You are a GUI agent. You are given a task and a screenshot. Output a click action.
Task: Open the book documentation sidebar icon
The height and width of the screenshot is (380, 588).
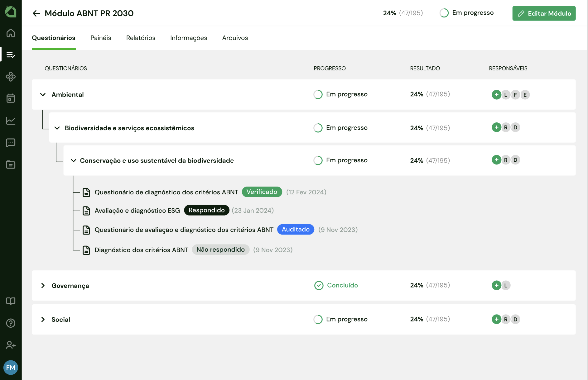point(11,301)
